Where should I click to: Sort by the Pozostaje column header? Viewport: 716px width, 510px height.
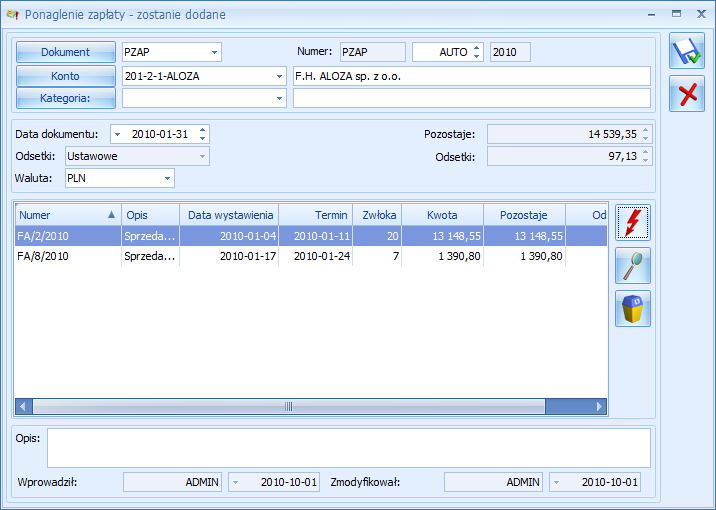click(524, 215)
